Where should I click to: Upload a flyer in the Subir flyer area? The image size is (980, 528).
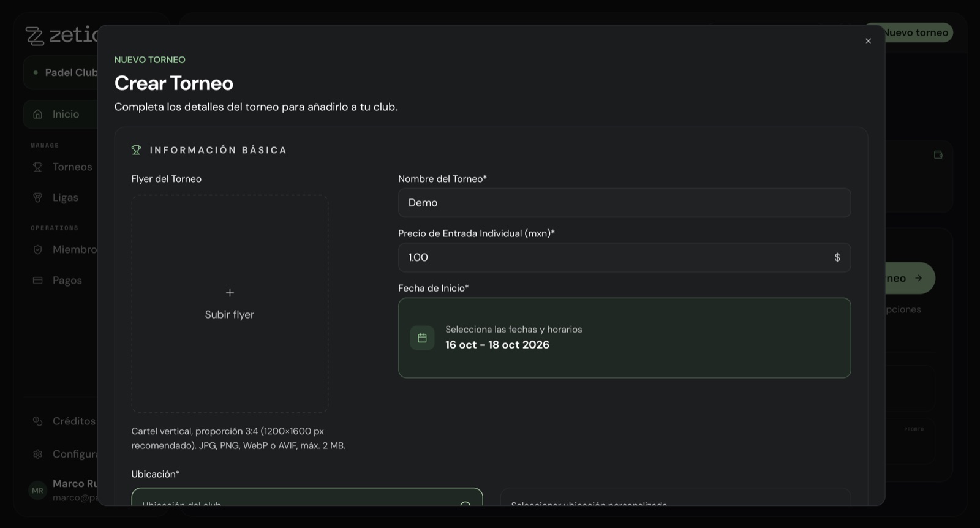tap(230, 304)
